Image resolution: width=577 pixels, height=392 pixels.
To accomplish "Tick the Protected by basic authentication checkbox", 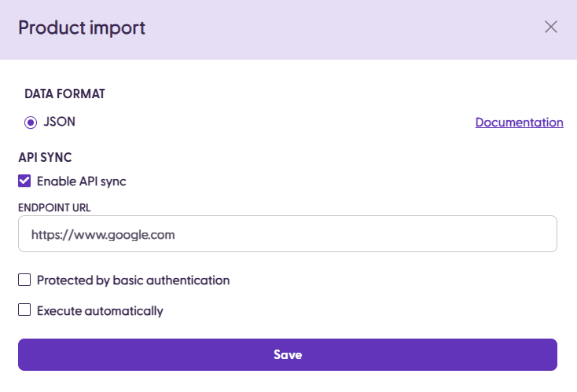I will click(x=24, y=280).
